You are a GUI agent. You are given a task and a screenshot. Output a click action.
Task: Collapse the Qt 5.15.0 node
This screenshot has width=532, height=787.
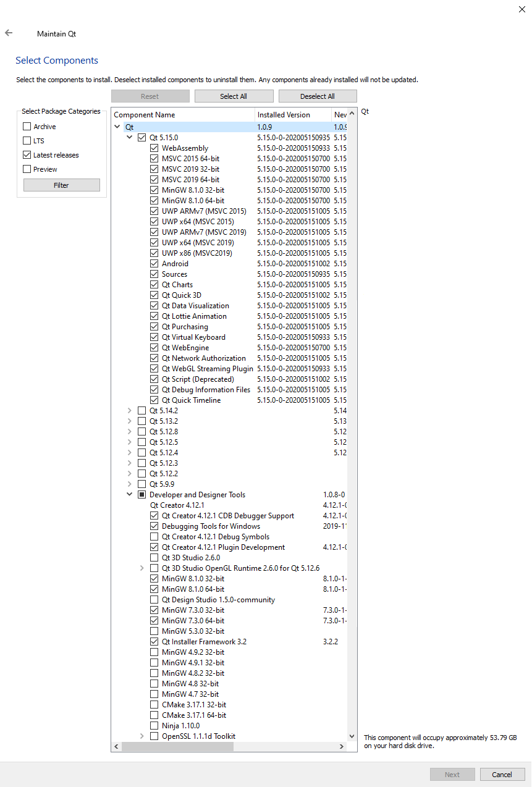[130, 137]
